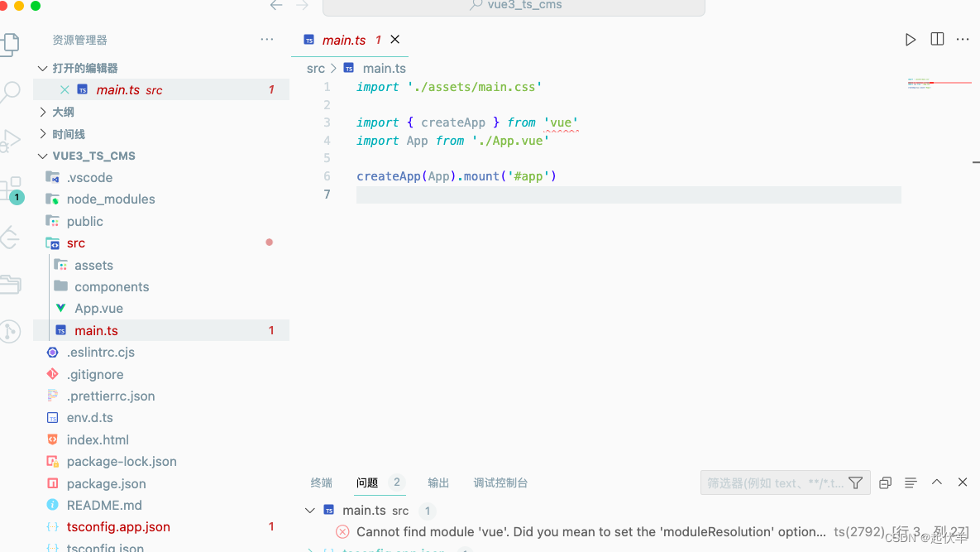The image size is (980, 552).
Task: Click the Run code play button
Action: [911, 40]
